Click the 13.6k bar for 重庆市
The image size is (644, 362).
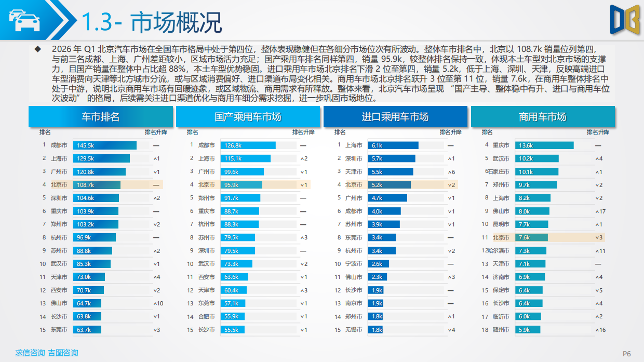click(x=544, y=145)
